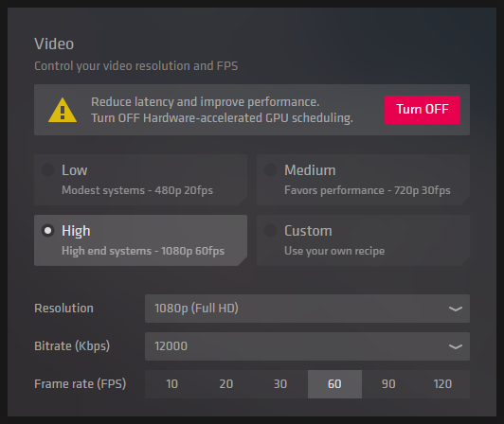Image resolution: width=504 pixels, height=424 pixels.
Task: Open the Bitrate (Kbps) dropdown
Action: 307,346
